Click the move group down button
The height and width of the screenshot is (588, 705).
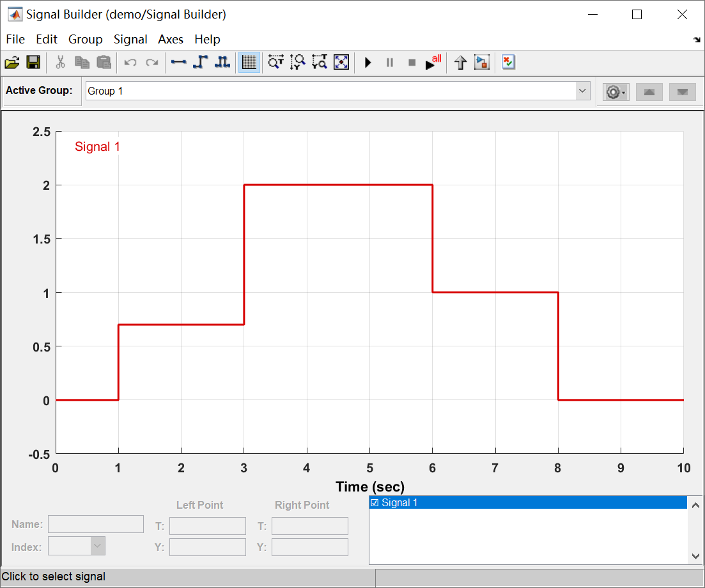(x=682, y=92)
